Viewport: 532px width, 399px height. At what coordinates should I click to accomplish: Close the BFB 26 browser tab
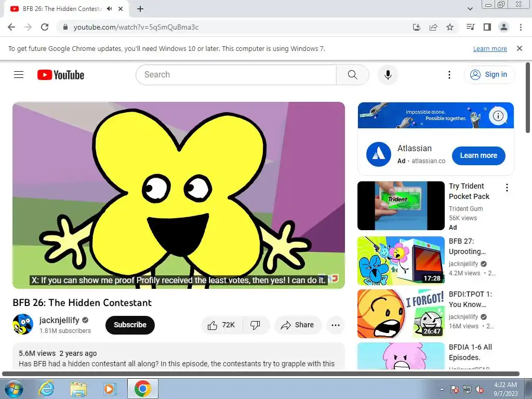[121, 9]
